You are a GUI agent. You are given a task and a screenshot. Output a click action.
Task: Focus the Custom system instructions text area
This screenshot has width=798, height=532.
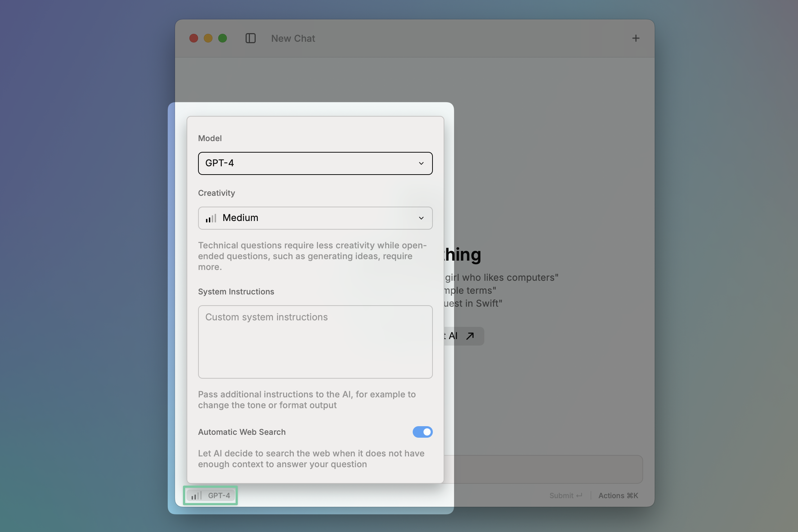click(x=315, y=342)
